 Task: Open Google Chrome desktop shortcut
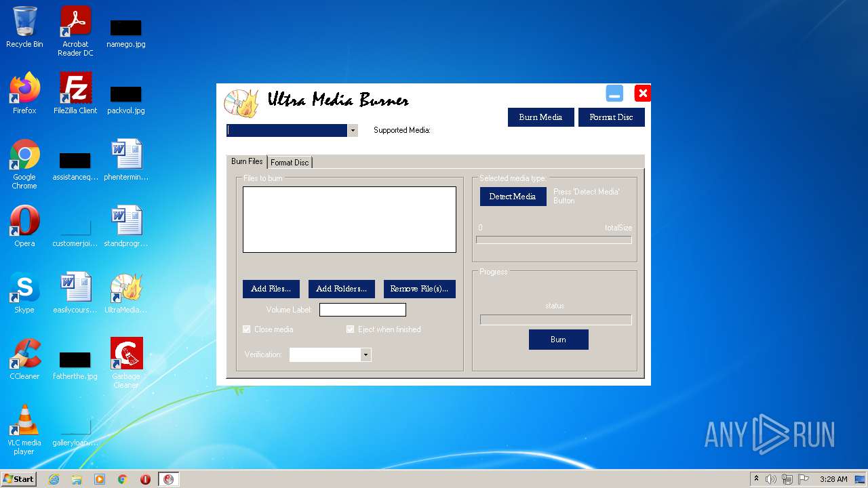click(24, 164)
